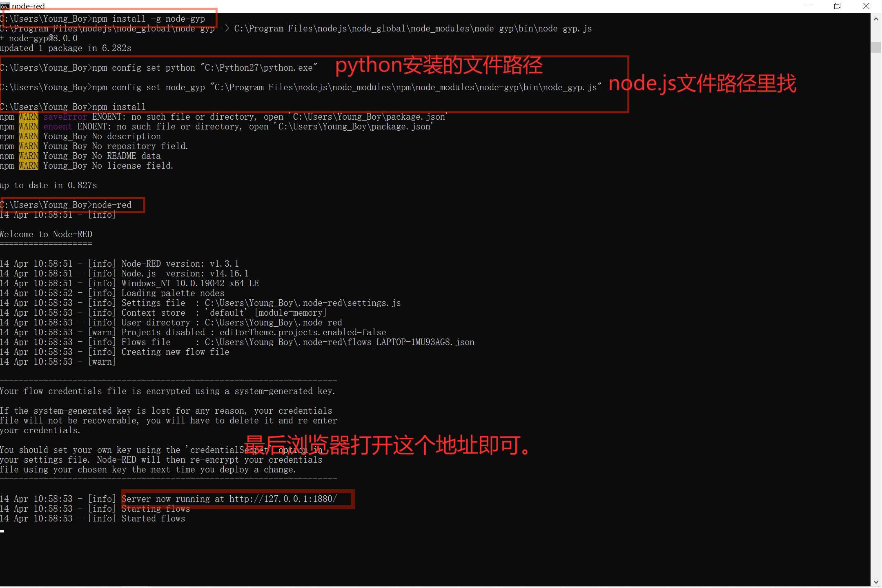Click 'updated 1 package in 6.282s'
This screenshot has height=588, width=882.
tap(65, 48)
